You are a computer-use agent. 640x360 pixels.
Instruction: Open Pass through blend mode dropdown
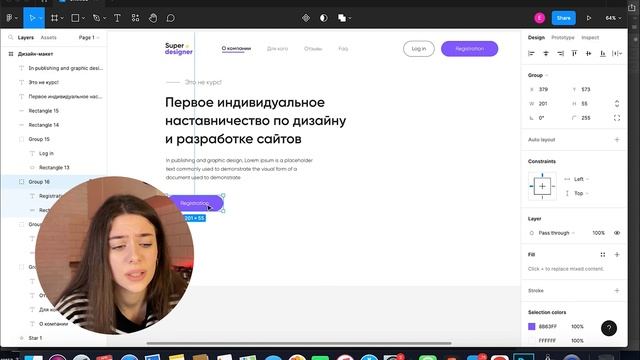[557, 233]
